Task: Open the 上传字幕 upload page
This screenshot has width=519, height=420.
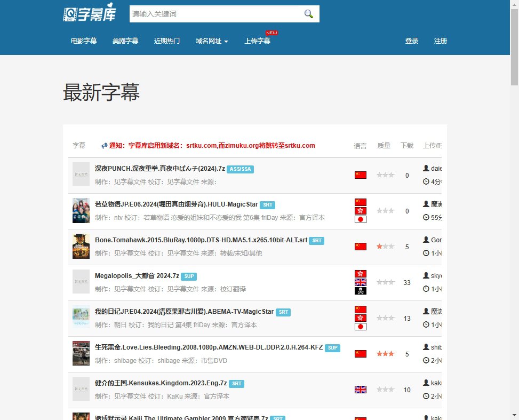Action: (x=257, y=41)
